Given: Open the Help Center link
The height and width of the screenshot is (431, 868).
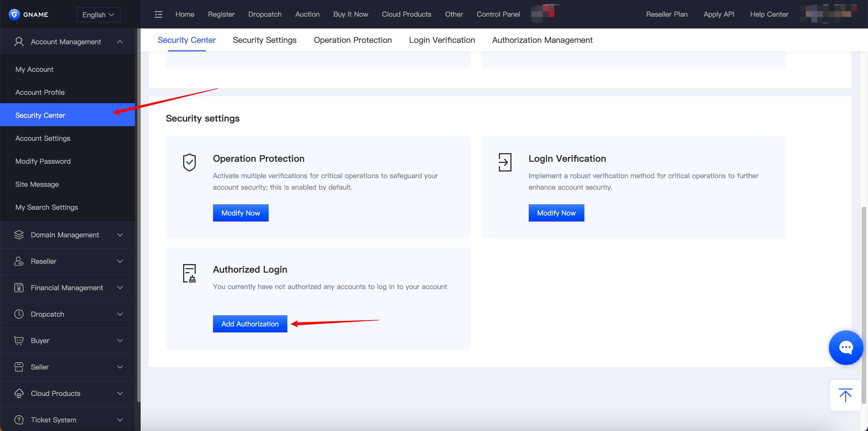Looking at the screenshot, I should tap(769, 14).
